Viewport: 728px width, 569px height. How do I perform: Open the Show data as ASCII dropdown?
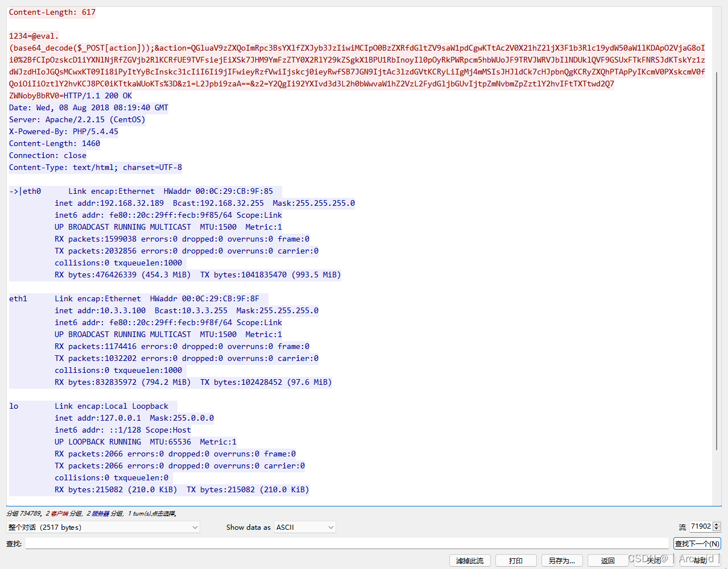click(305, 528)
